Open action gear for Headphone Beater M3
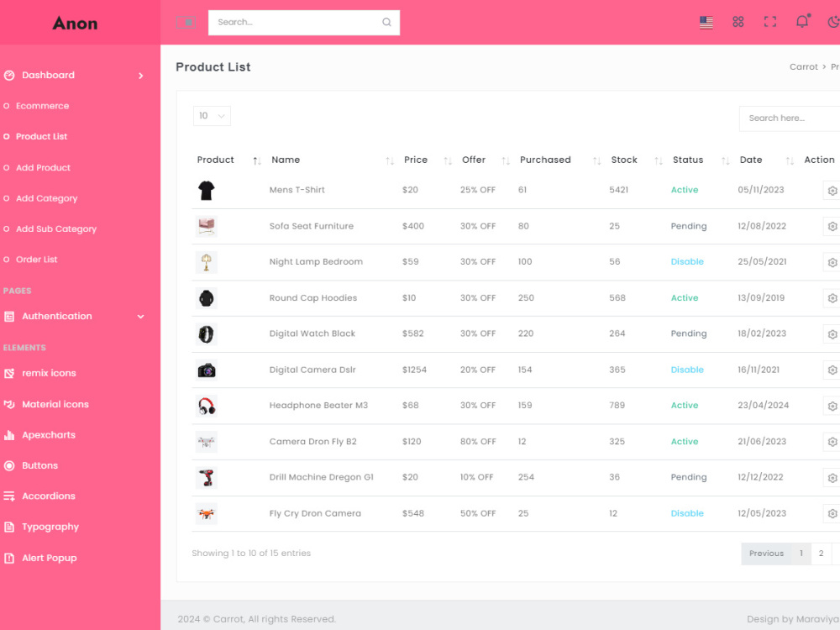The height and width of the screenshot is (630, 840). click(x=832, y=406)
